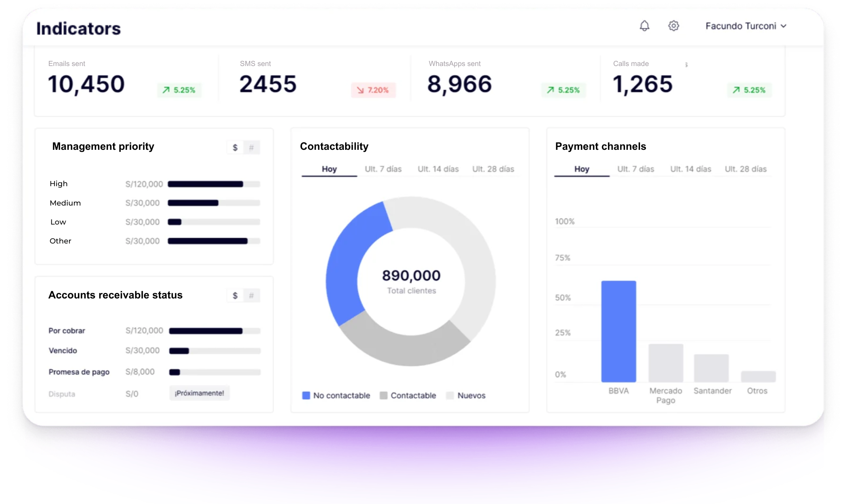Image resolution: width=846 pixels, height=504 pixels.
Task: Click the Indicators page title
Action: [79, 28]
